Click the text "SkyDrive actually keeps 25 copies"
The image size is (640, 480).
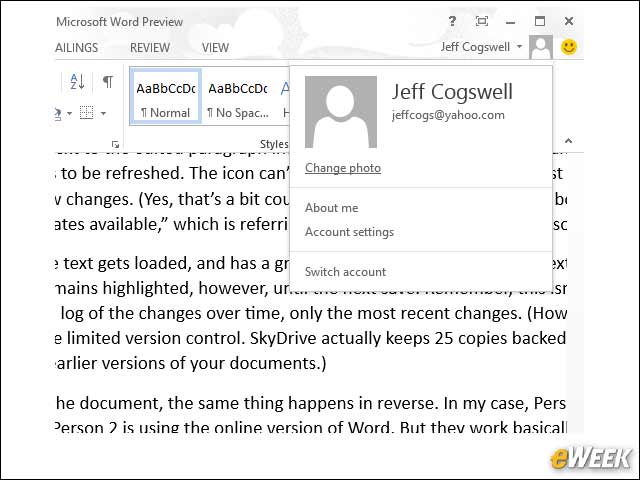(x=352, y=338)
